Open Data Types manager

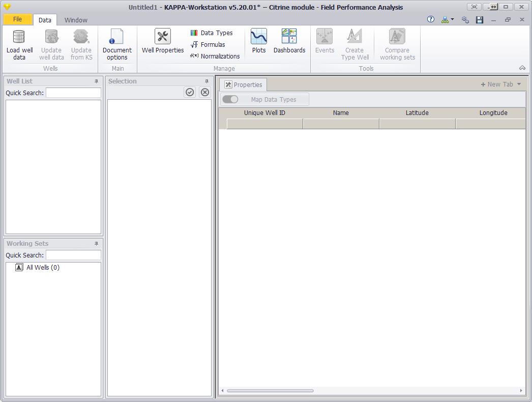pos(212,33)
